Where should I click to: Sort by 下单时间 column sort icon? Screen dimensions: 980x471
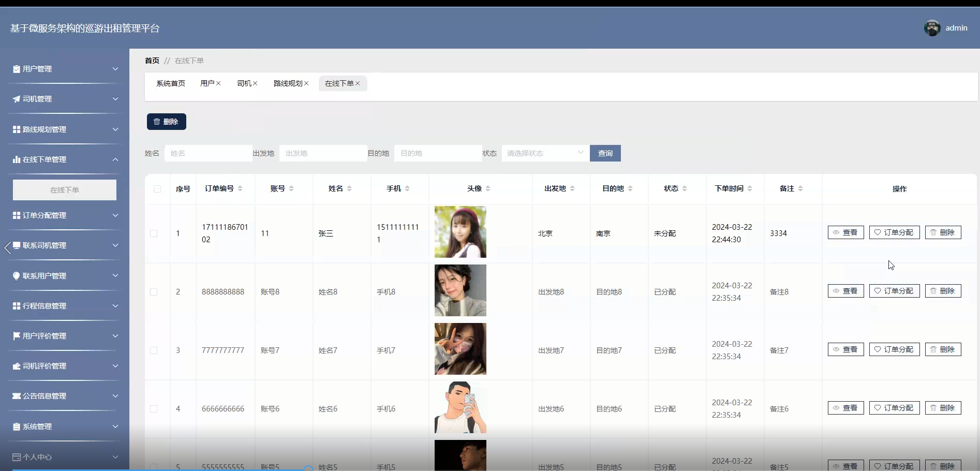(750, 188)
